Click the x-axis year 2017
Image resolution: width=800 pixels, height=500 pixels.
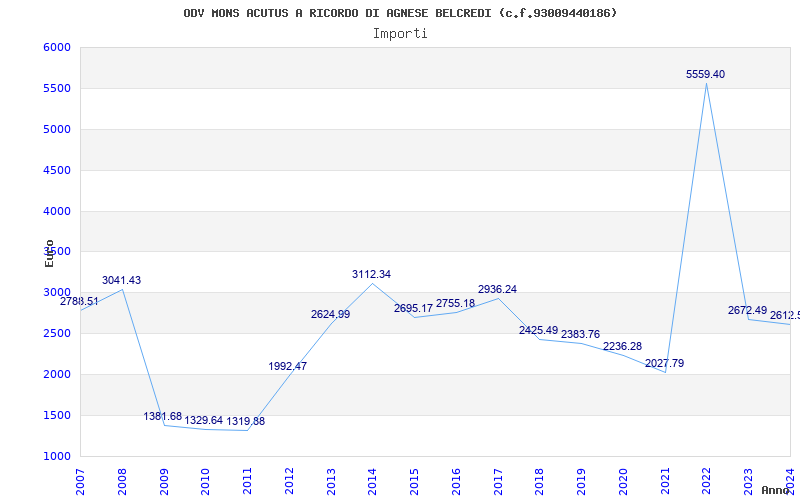(498, 482)
